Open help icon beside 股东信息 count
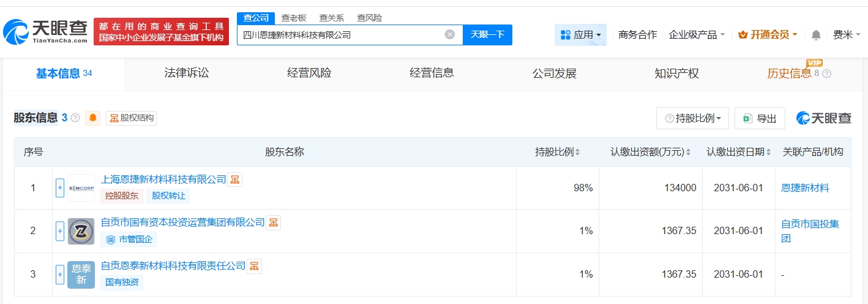The height and width of the screenshot is (304, 868). coord(75,118)
